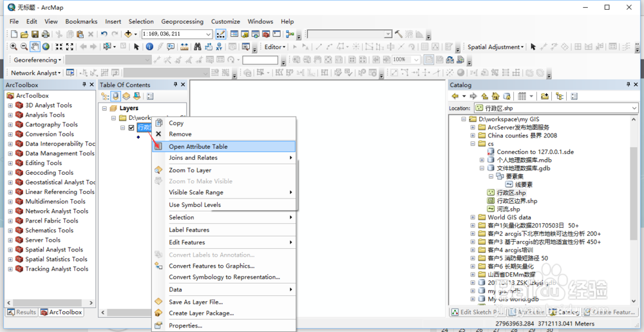Expand 3D Analyst Tools in ArcToolbox

(x=11, y=105)
